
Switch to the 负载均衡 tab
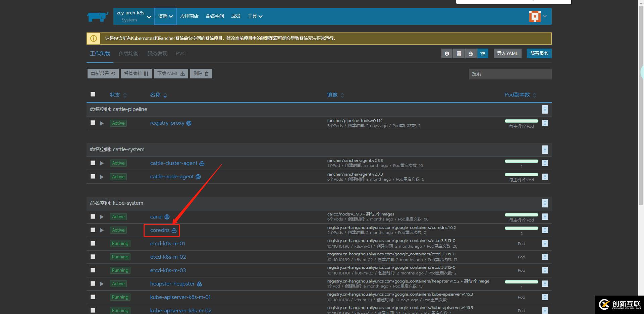[128, 54]
